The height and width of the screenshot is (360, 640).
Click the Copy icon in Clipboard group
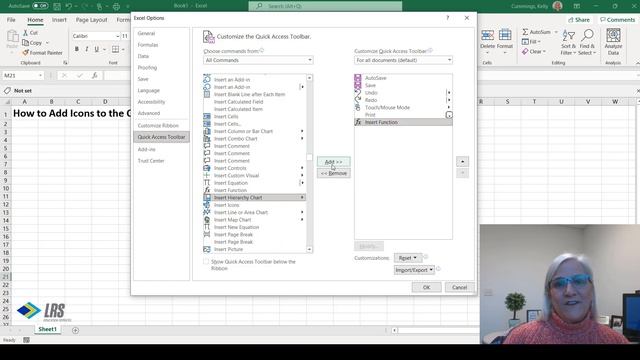(26, 42)
